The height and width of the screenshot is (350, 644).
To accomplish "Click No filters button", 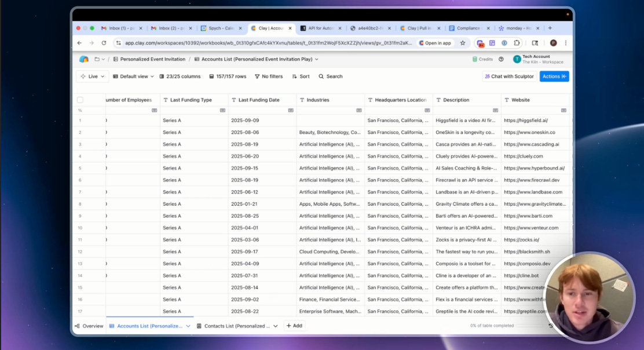I will [269, 76].
